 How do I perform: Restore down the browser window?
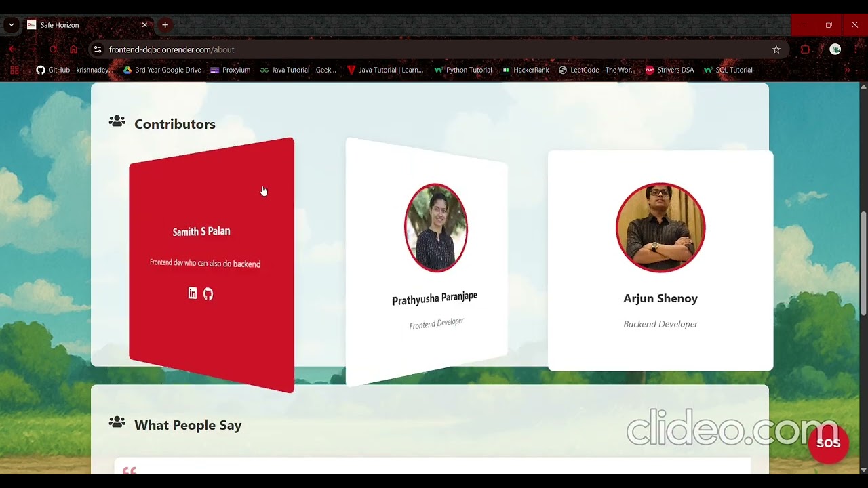tap(829, 24)
